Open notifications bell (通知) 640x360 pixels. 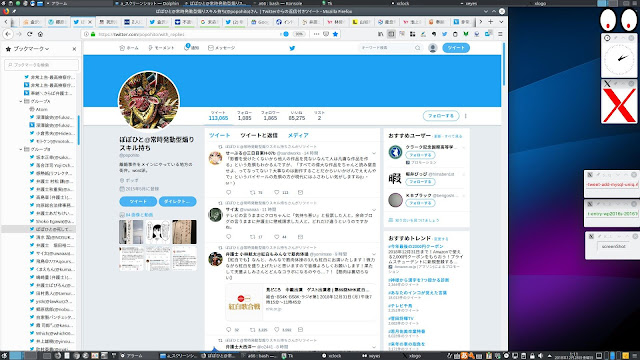tap(191, 48)
